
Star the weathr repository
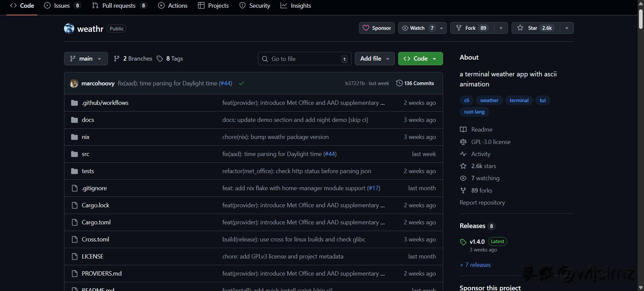coord(536,28)
